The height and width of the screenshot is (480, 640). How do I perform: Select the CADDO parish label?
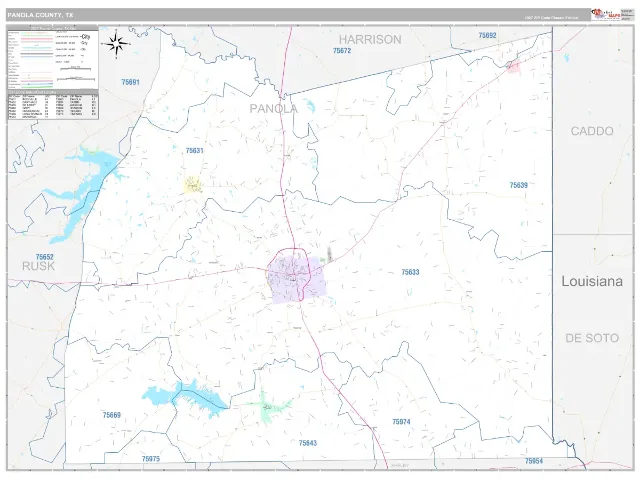click(592, 131)
